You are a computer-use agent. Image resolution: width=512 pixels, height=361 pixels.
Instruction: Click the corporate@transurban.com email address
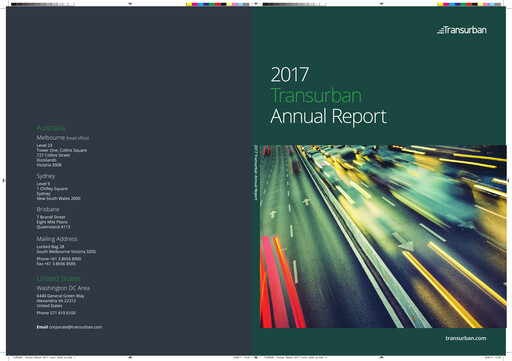click(75, 327)
